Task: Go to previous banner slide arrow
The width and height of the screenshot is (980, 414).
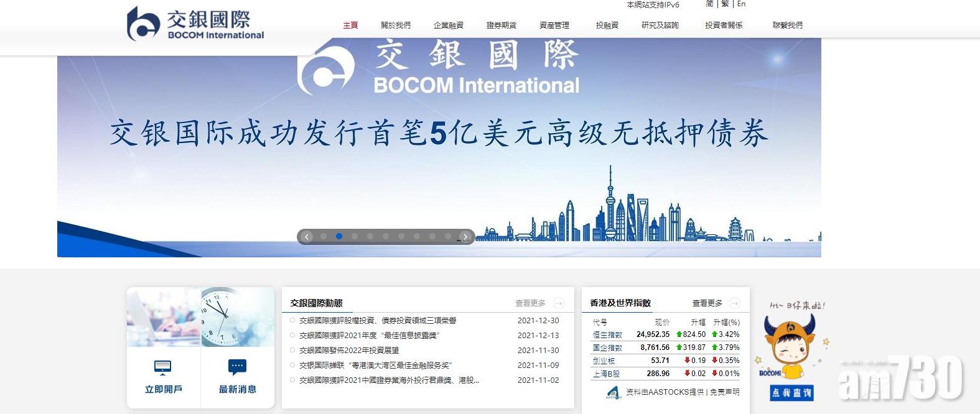Action: [x=307, y=237]
